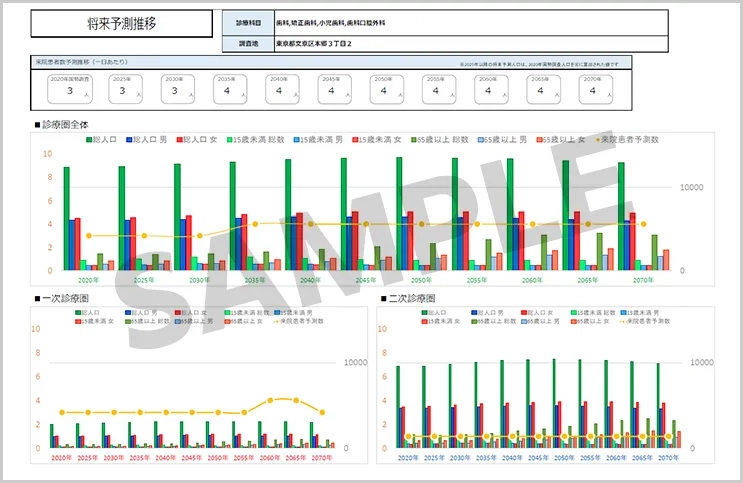Select the 2070年 patient count box
Image resolution: width=743 pixels, height=483 pixels.
point(596,89)
